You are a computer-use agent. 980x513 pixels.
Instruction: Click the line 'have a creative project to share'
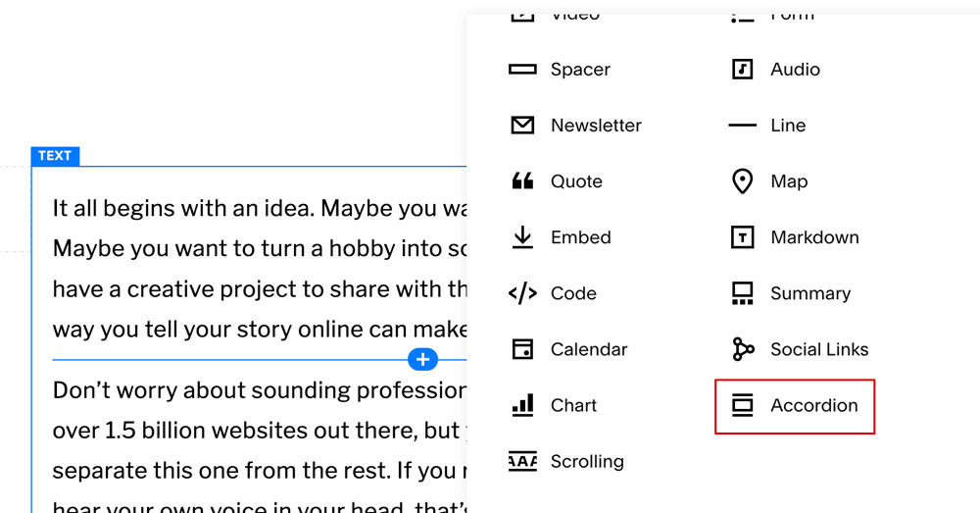[260, 289]
